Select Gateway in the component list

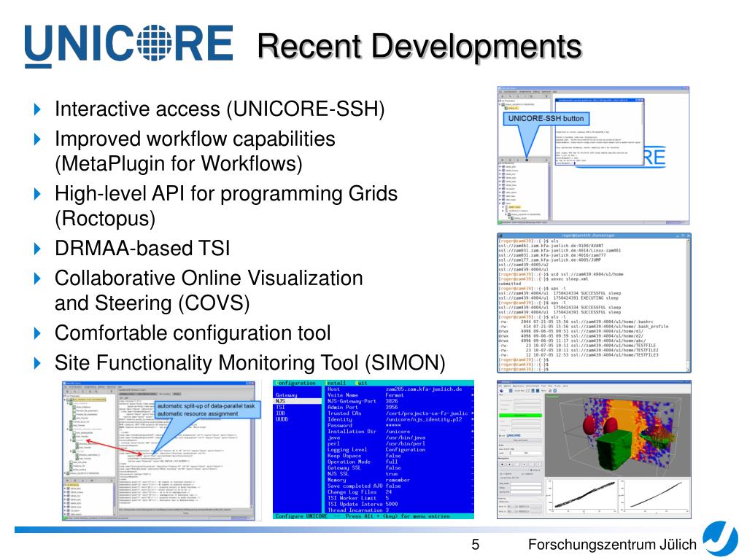click(x=286, y=395)
